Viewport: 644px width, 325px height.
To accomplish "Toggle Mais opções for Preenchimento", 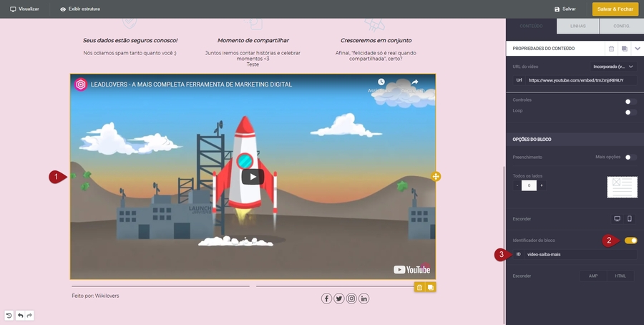I will 630,157.
